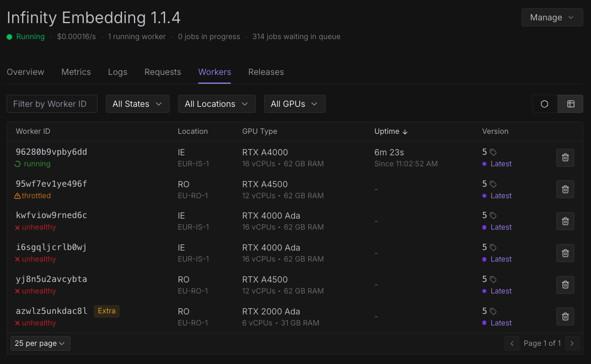The width and height of the screenshot is (591, 364).
Task: Click version tag icon for worker 96280b9vpby6dd
Action: (493, 153)
